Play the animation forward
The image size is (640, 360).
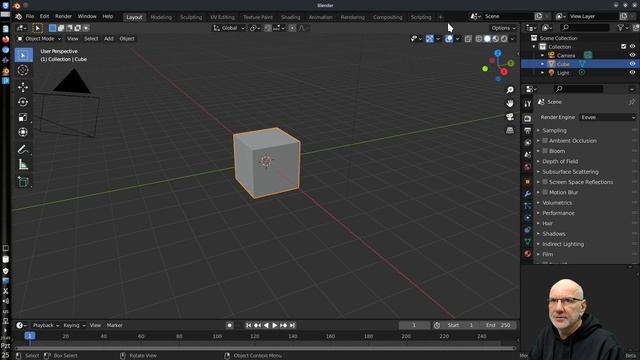[275, 325]
